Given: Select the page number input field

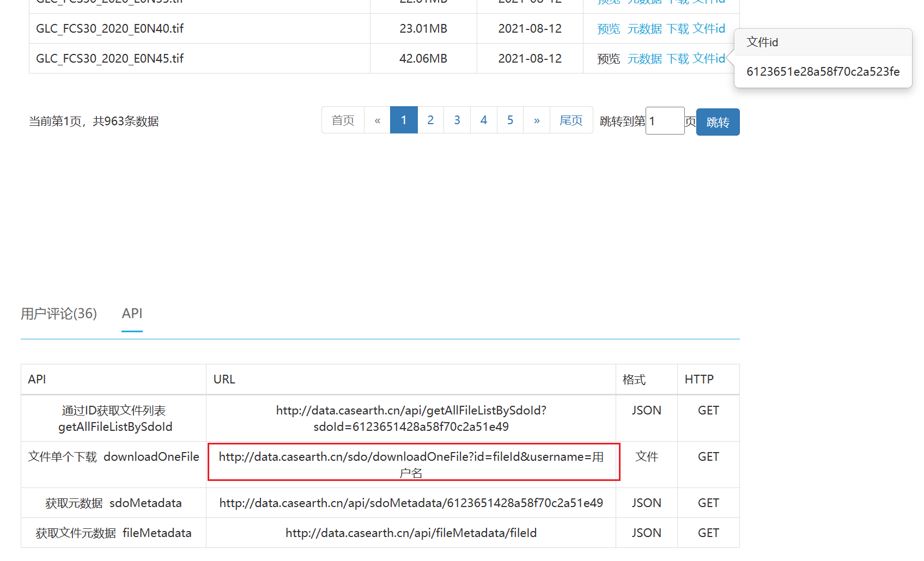Looking at the screenshot, I should (665, 120).
